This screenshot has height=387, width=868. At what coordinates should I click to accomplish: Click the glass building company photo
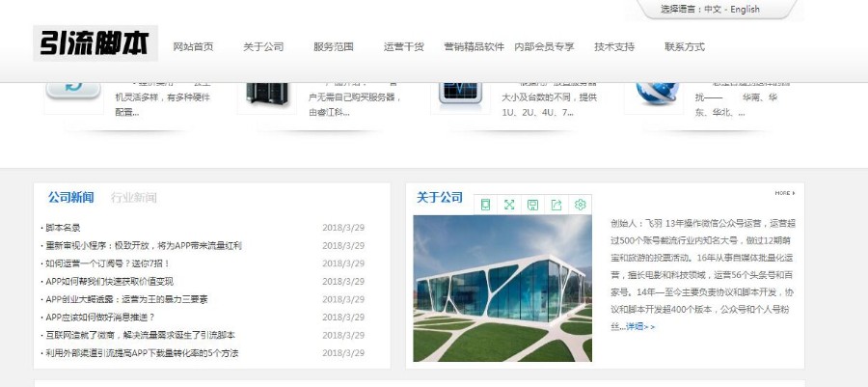click(502, 288)
